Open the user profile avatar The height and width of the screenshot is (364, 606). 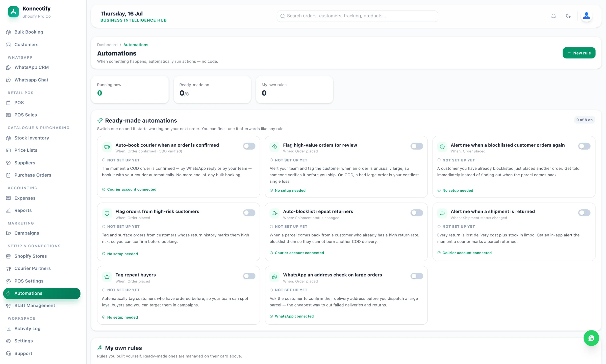[586, 16]
